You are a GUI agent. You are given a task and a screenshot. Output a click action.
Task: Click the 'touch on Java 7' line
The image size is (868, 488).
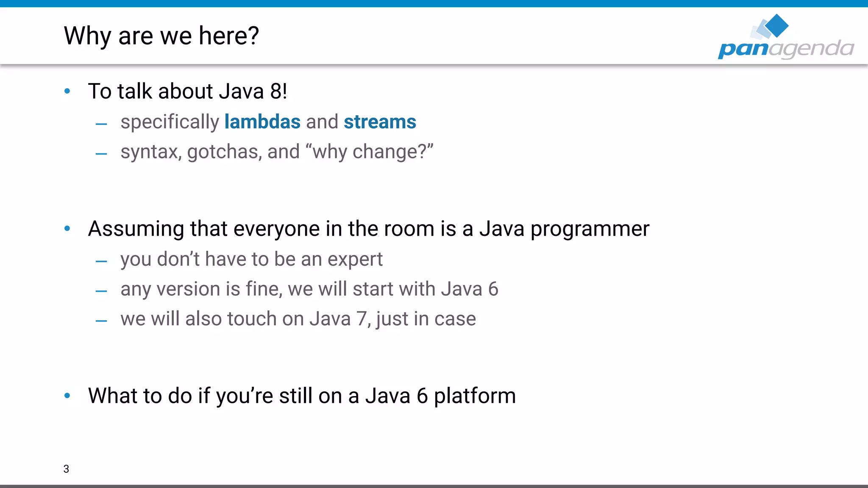coord(298,319)
